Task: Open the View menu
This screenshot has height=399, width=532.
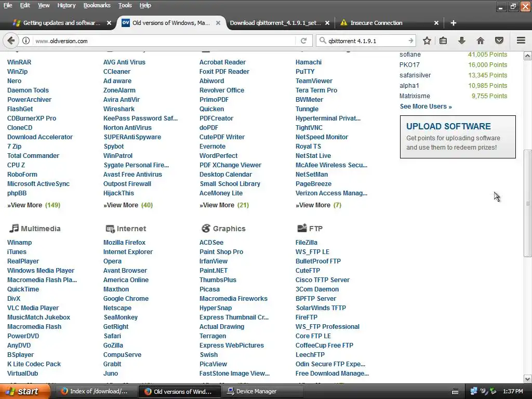Action: click(x=44, y=5)
